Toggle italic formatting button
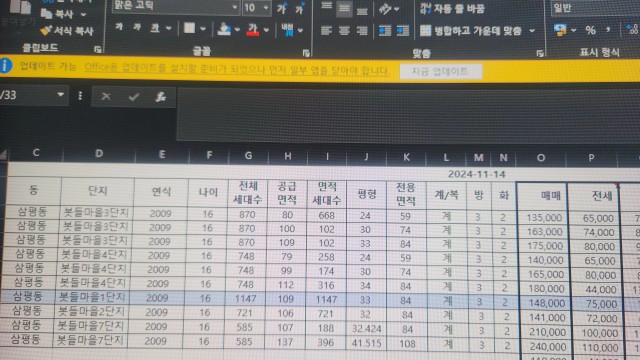This screenshot has width=640, height=360. coord(137,27)
